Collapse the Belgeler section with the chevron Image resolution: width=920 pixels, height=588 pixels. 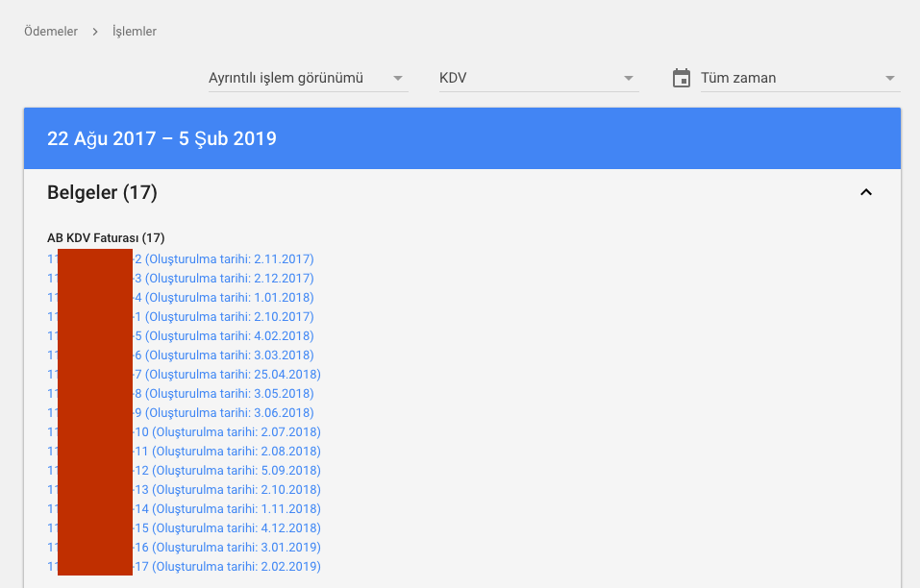(x=866, y=192)
